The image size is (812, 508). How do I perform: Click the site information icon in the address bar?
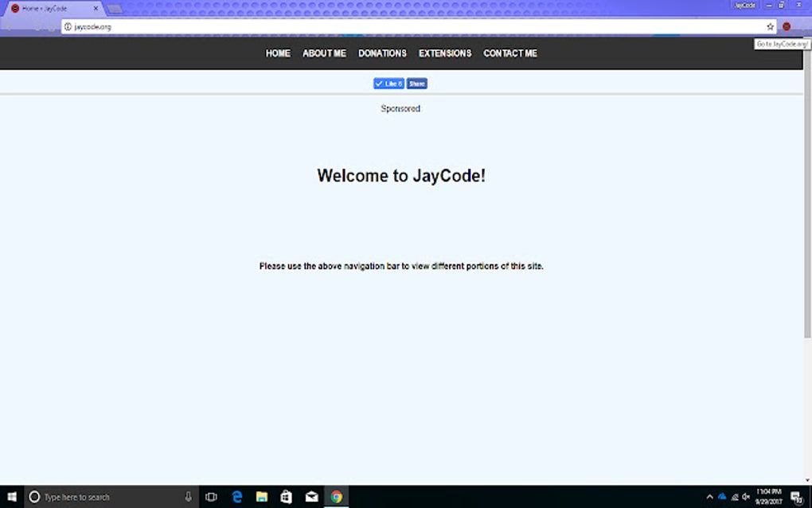67,25
